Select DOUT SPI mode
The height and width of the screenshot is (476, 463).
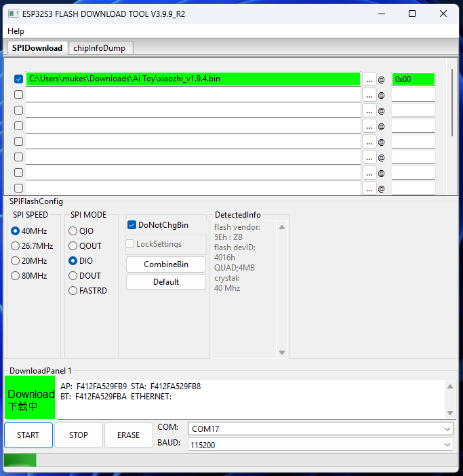[85, 276]
